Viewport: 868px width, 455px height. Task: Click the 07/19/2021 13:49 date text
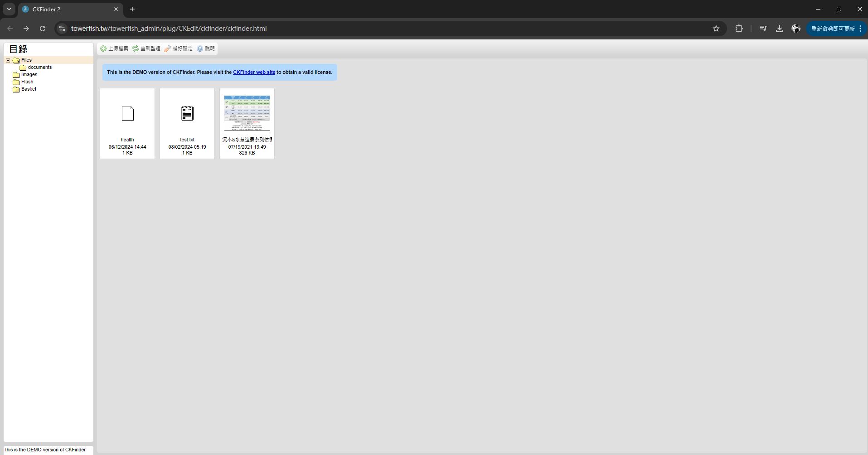(x=247, y=147)
